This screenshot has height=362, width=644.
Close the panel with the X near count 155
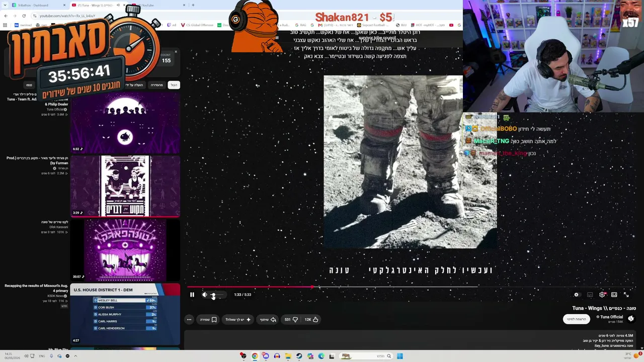[x=176, y=52]
